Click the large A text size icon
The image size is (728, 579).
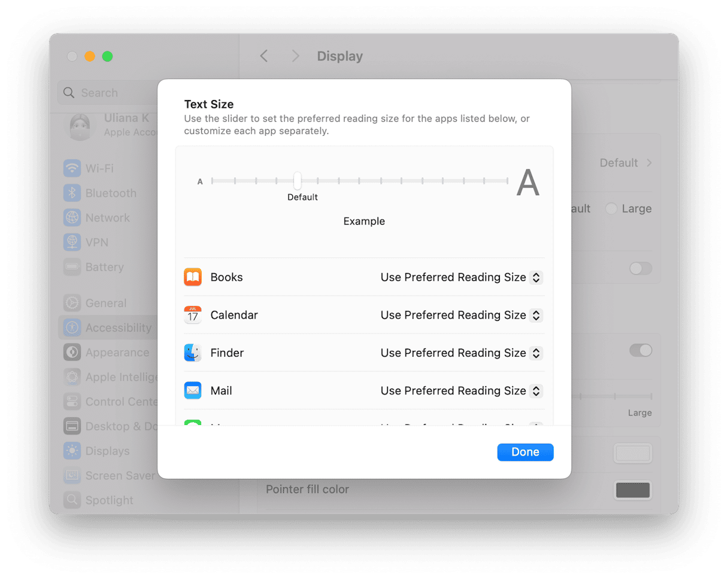coord(528,183)
